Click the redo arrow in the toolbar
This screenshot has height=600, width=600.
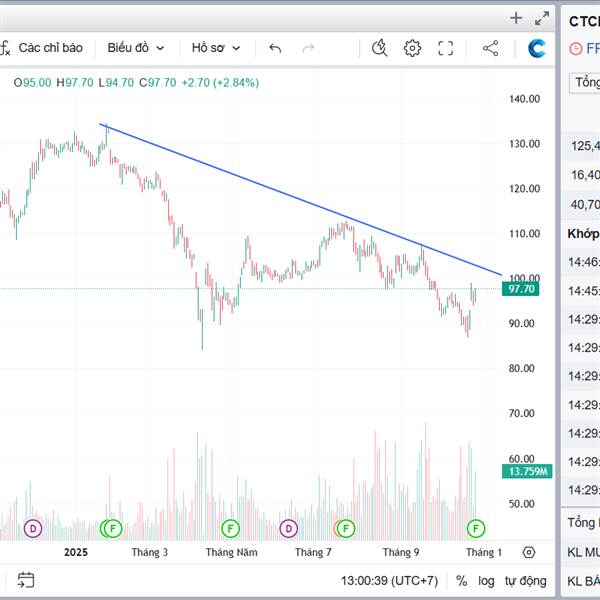pyautogui.click(x=308, y=47)
